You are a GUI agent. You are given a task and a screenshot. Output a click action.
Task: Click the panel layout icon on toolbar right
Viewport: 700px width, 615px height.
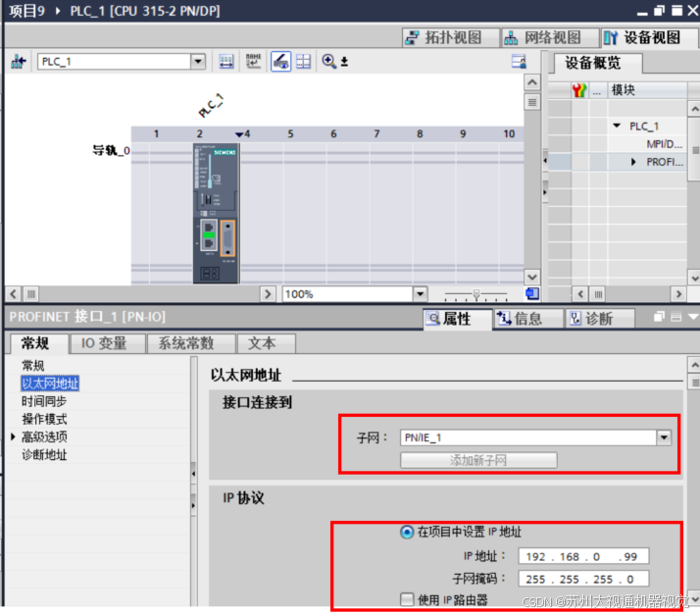click(x=519, y=61)
